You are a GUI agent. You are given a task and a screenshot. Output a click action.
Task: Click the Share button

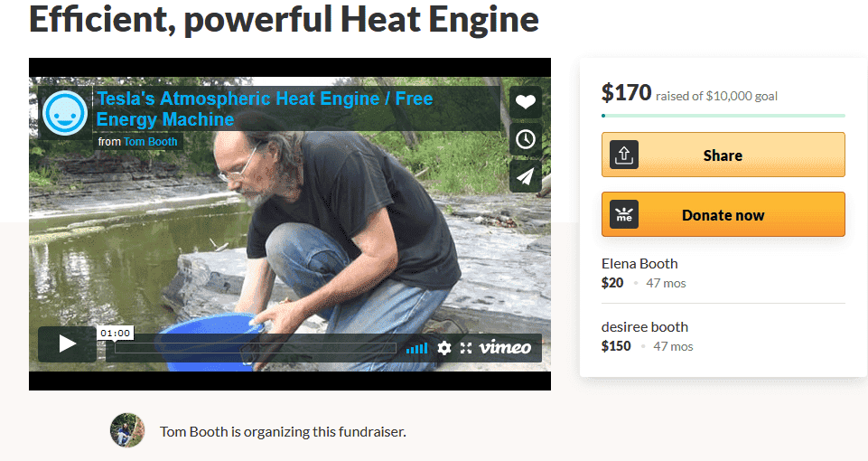coord(723,155)
